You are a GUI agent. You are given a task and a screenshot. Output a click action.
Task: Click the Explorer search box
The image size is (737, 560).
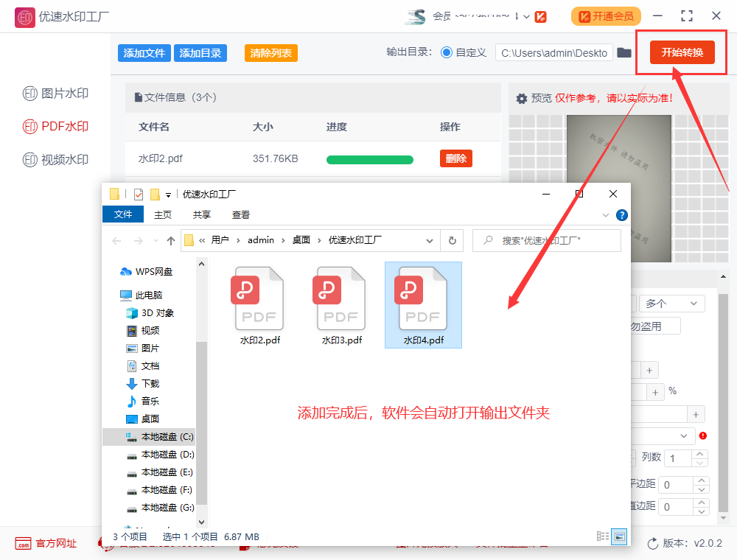546,240
